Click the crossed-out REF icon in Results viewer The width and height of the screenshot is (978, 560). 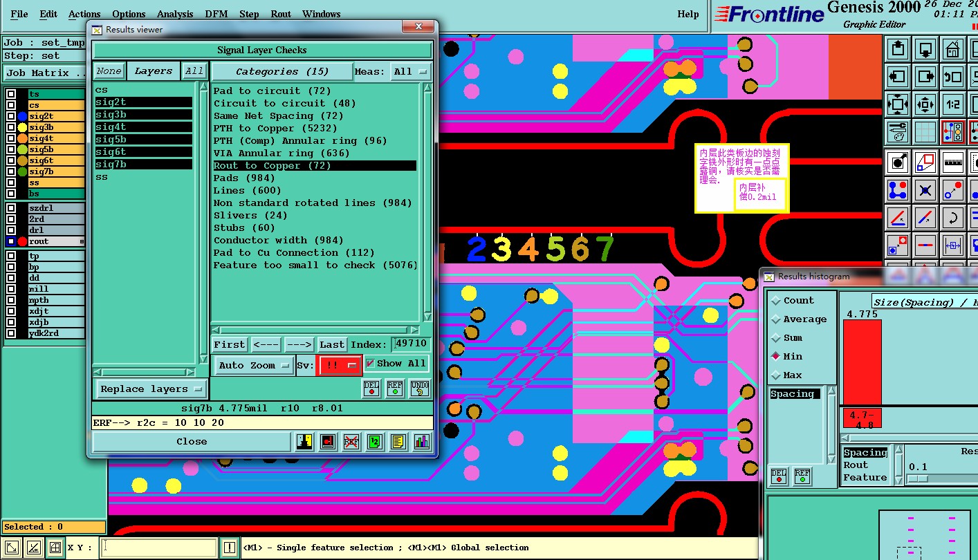351,441
